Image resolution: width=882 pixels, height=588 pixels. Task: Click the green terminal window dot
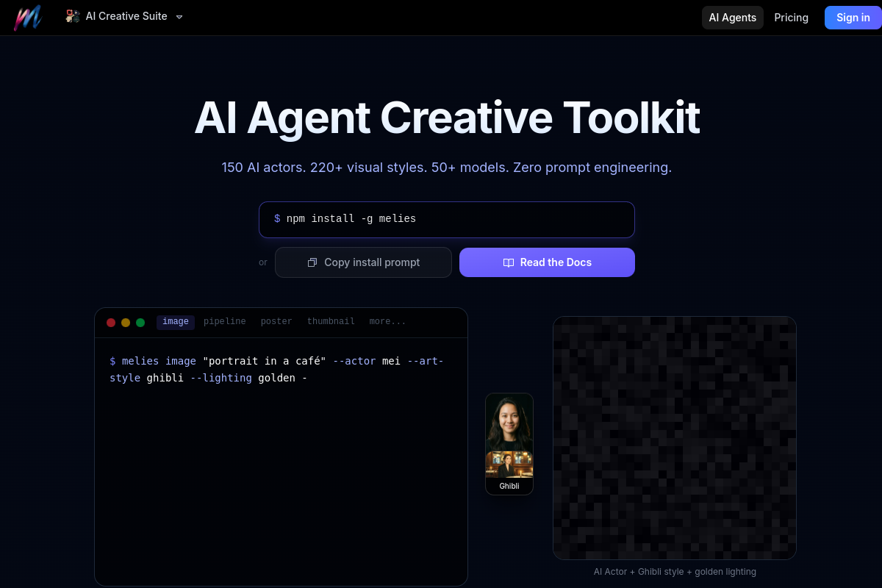click(x=140, y=323)
